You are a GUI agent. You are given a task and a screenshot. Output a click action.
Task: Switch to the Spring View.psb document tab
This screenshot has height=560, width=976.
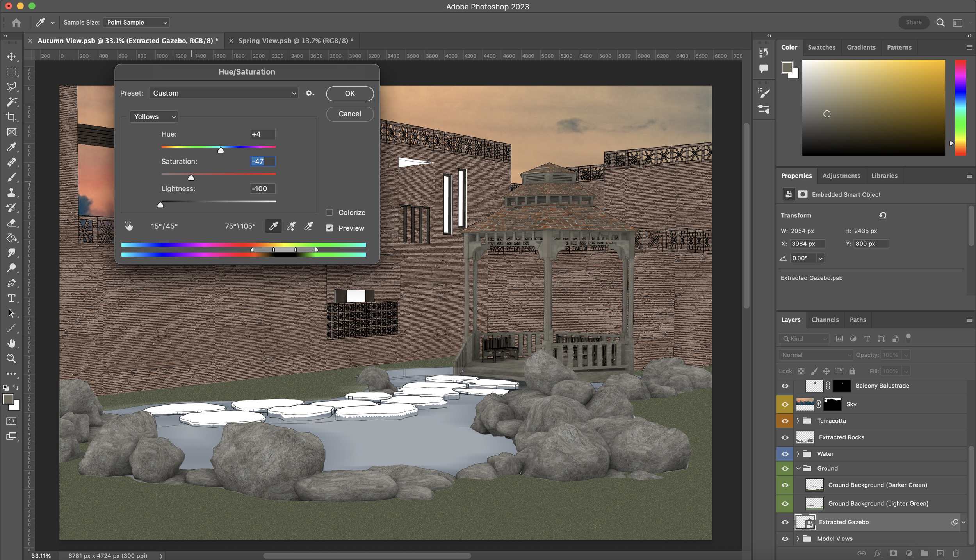[x=296, y=41]
